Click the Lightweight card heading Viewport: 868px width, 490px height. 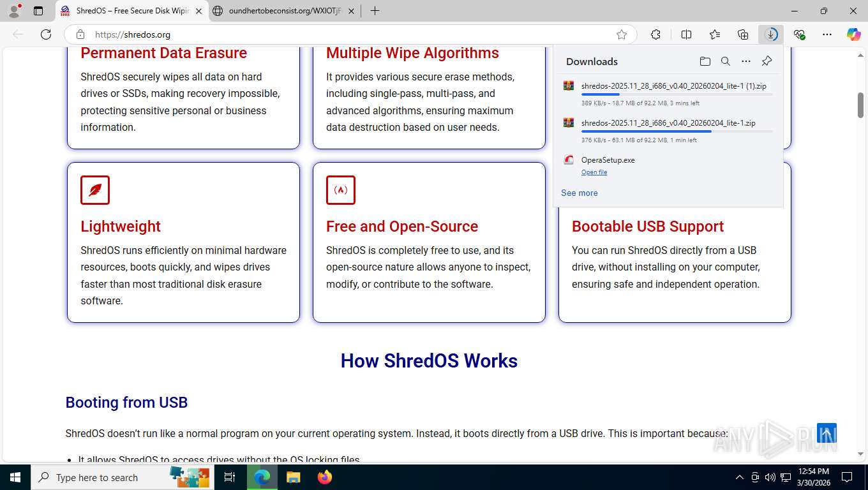tap(121, 226)
